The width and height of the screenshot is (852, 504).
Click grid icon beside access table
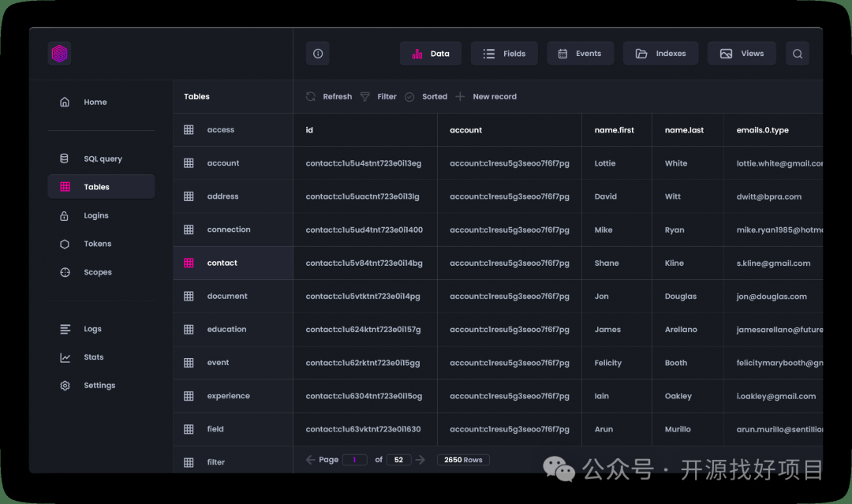click(x=189, y=130)
